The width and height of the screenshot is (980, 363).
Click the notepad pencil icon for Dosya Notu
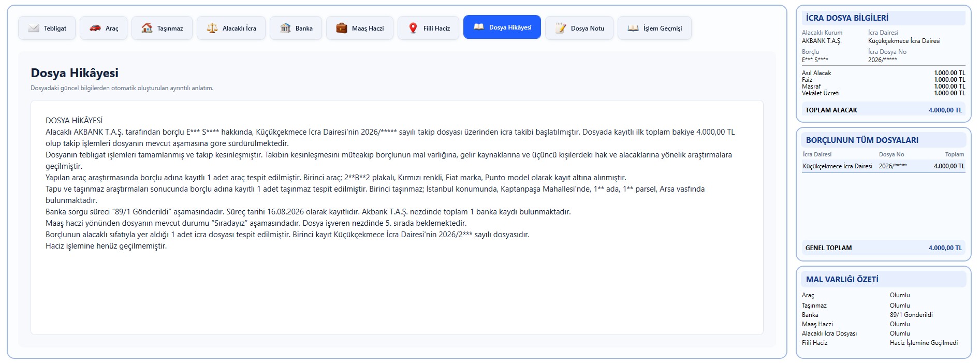pos(561,28)
